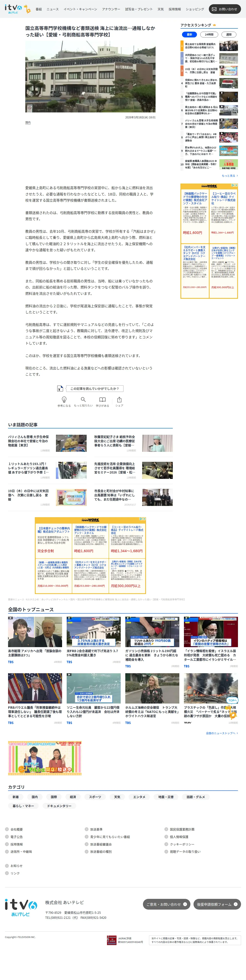Click the itv あいテレビ header logo
246x980 pixels.
[x=13, y=9]
